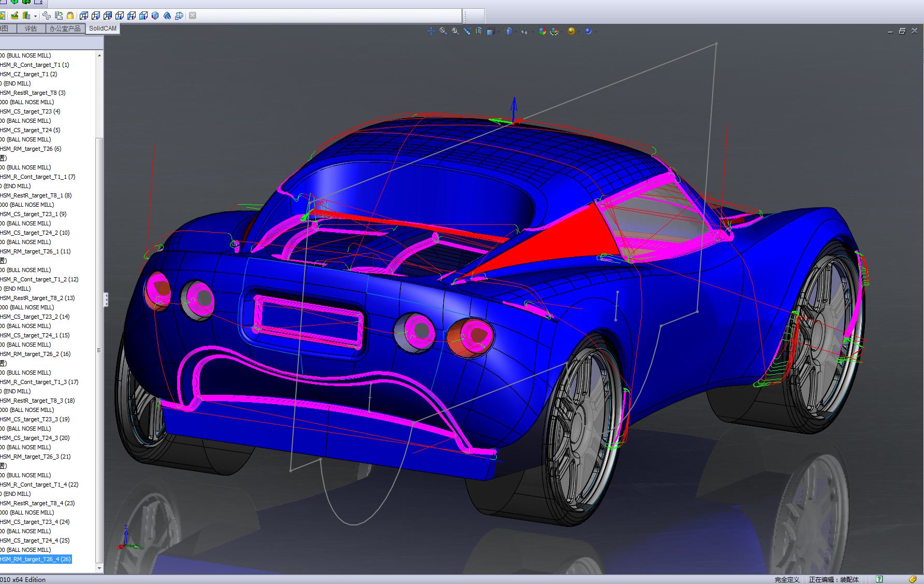924x584 pixels.
Task: Select highlighted HSM_RM_target_T26_4 (26) operation
Action: [x=36, y=559]
